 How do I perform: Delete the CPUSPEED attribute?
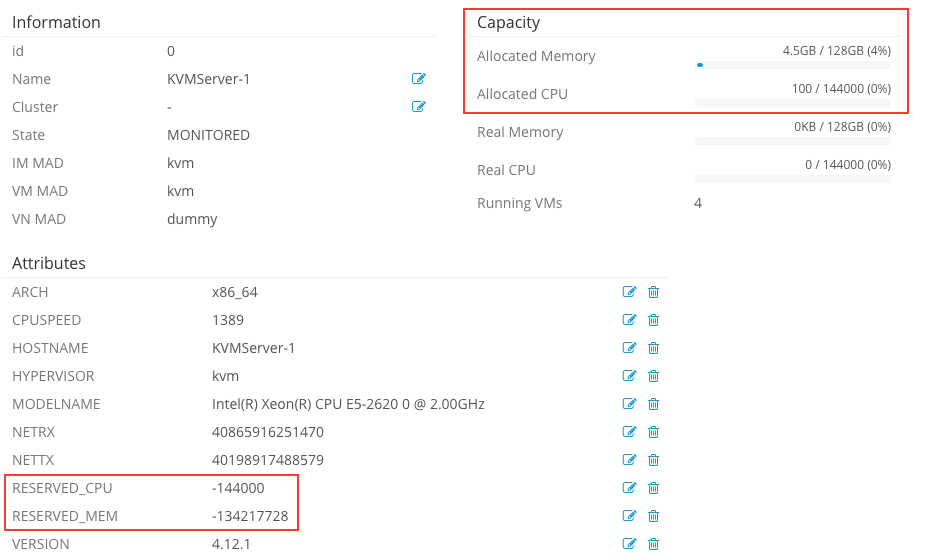(x=653, y=320)
